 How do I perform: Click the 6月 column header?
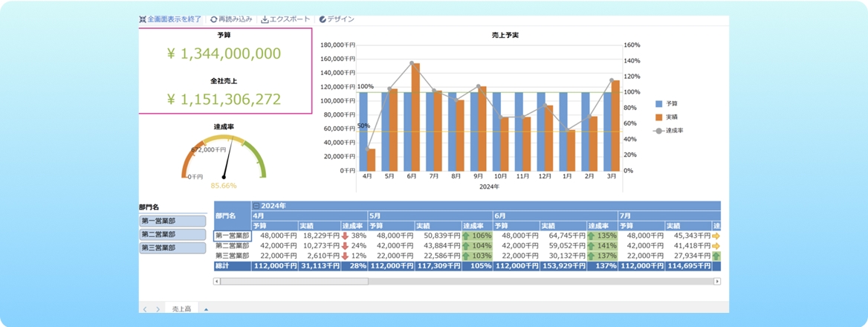click(555, 216)
